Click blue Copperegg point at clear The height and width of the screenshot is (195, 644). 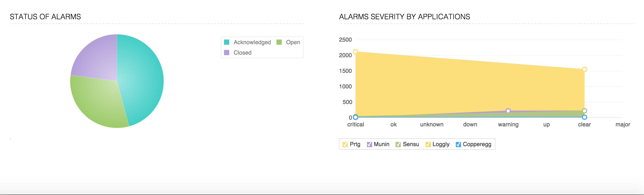[584, 117]
